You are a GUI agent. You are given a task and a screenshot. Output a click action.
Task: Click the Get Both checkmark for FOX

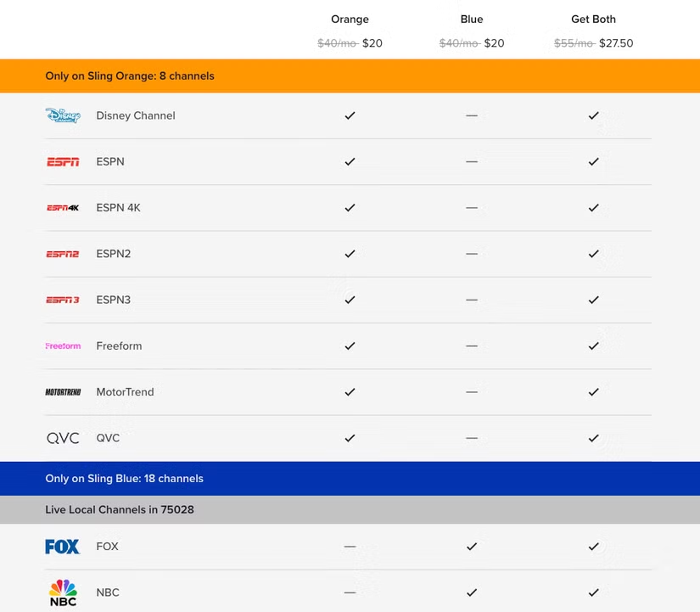pyautogui.click(x=594, y=547)
